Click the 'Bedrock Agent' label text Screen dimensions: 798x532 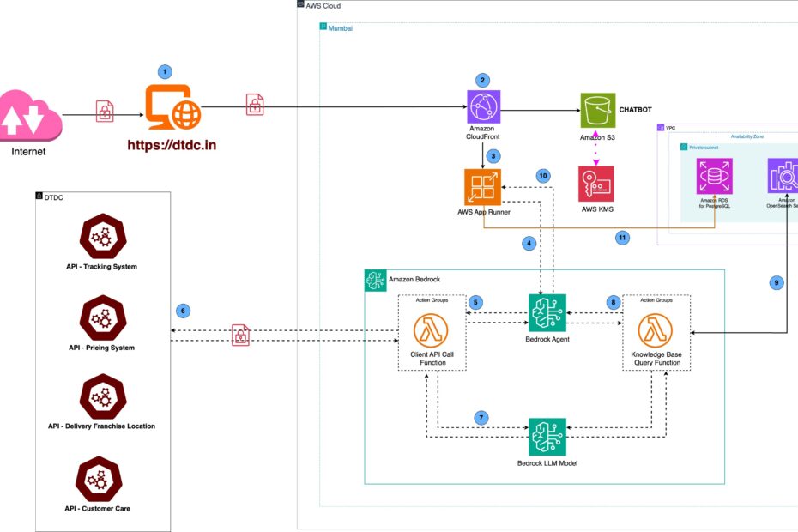[547, 339]
